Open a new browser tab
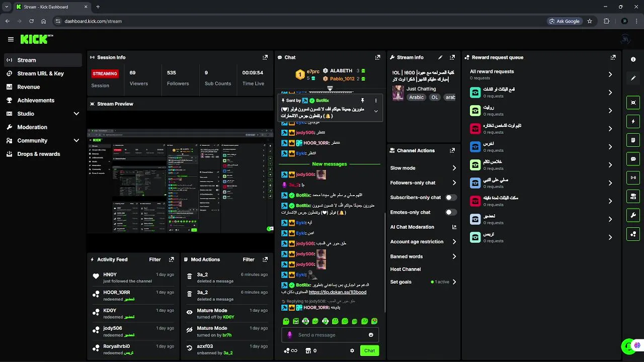 click(x=98, y=7)
